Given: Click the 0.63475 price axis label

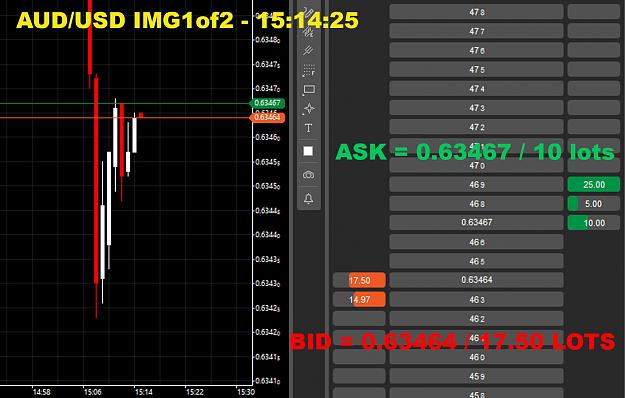Looking at the screenshot, I should (x=267, y=64).
